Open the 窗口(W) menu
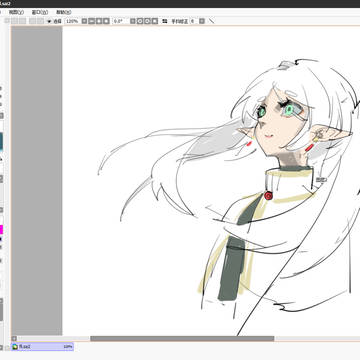360x360 pixels. click(x=40, y=12)
